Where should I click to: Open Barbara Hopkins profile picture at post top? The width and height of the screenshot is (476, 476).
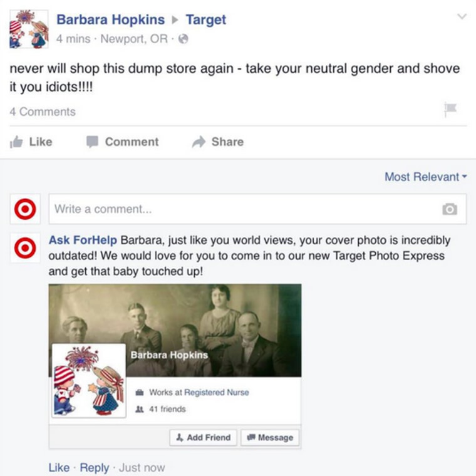pyautogui.click(x=29, y=29)
